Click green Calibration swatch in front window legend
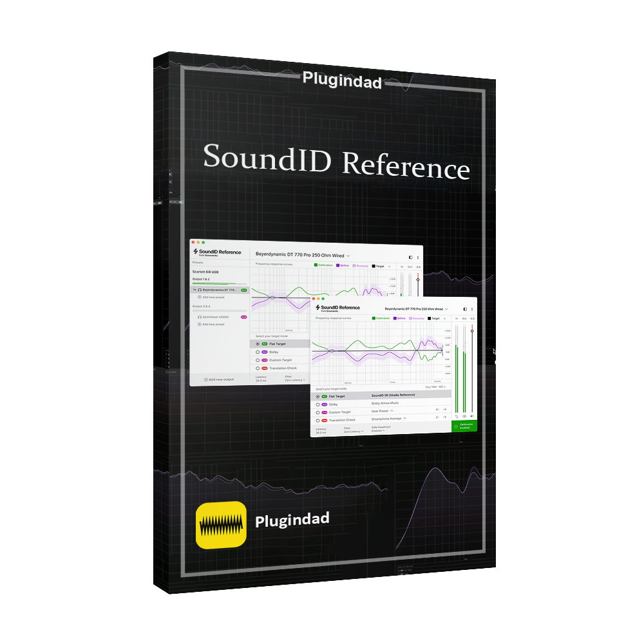This screenshot has width=644, height=644. point(374,318)
